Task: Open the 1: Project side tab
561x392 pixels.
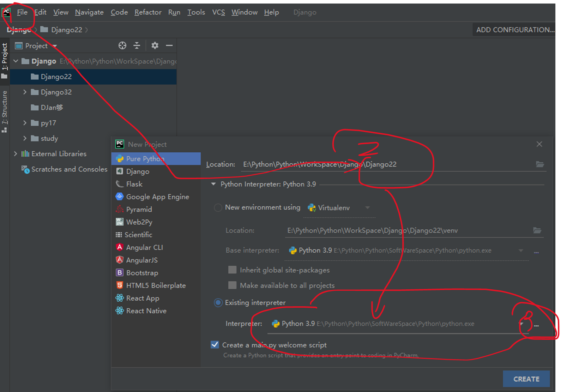Action: tap(5, 61)
